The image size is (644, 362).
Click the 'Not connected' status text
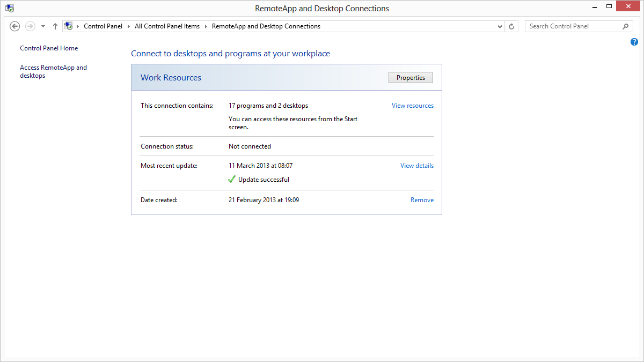coord(250,146)
